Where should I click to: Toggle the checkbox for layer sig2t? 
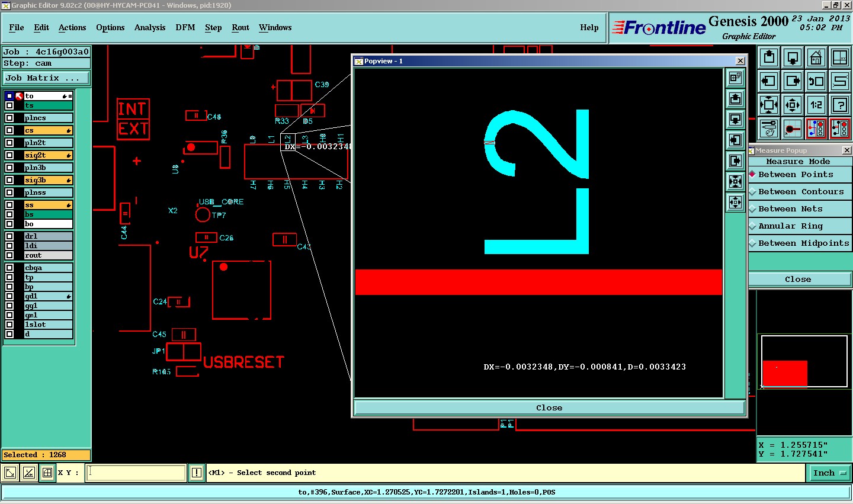coord(9,155)
